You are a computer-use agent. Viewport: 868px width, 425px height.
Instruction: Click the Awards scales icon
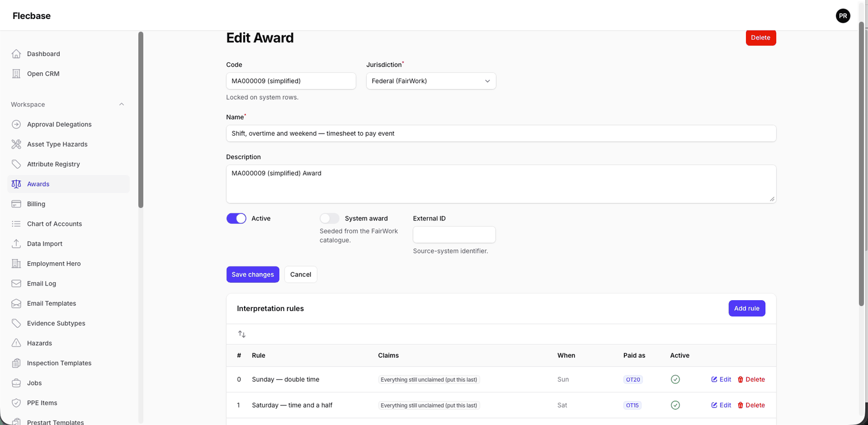coord(16,184)
